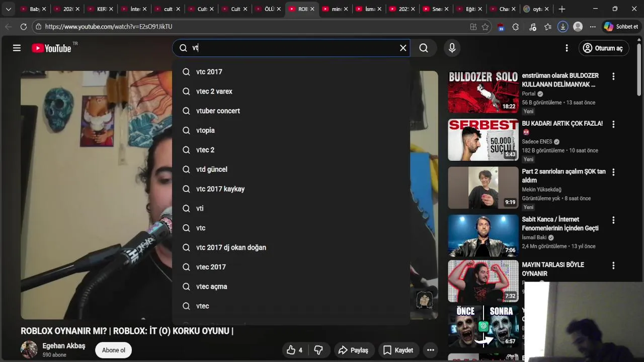Open the Egehan Akbaş channel name link
644x362 pixels.
pos(64,346)
